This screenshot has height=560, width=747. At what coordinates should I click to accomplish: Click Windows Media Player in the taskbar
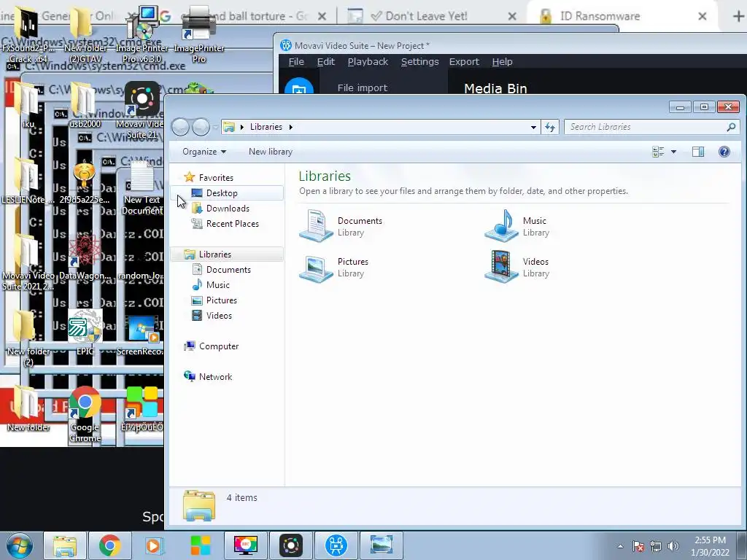tap(155, 545)
